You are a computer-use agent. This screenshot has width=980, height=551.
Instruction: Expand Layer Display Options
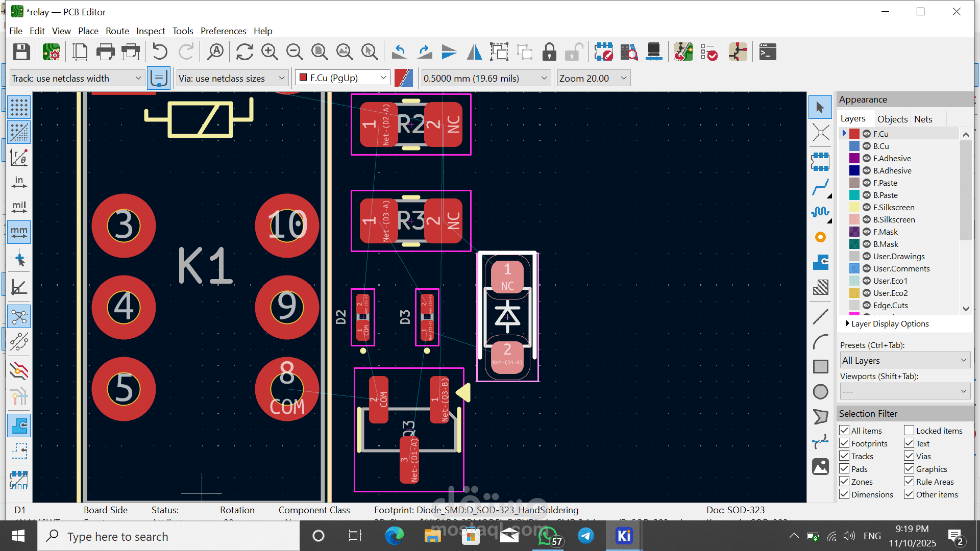(x=848, y=324)
